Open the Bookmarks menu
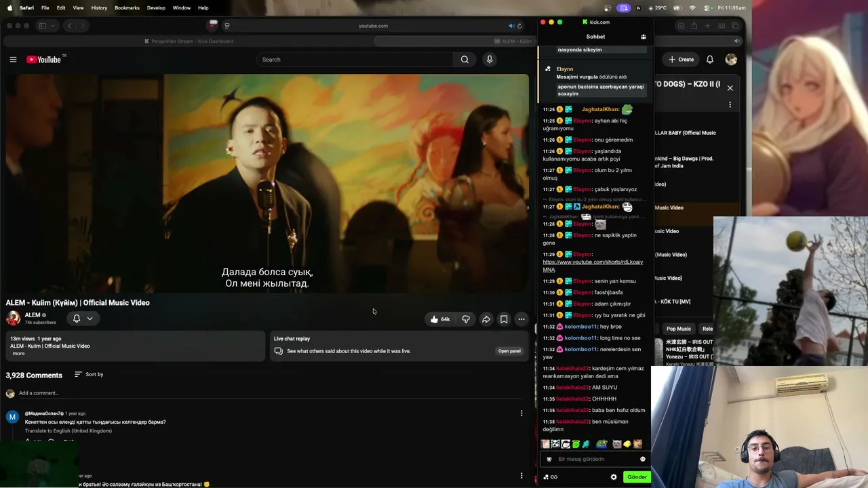 pyautogui.click(x=127, y=7)
